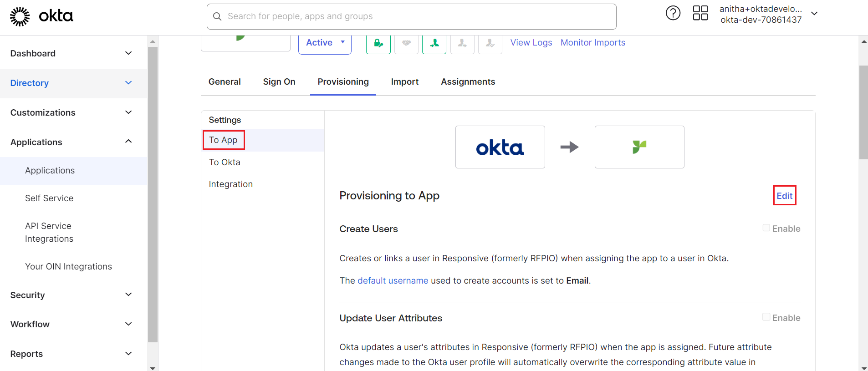Click the Update User Attributes heading
This screenshot has width=868, height=371.
click(x=391, y=318)
